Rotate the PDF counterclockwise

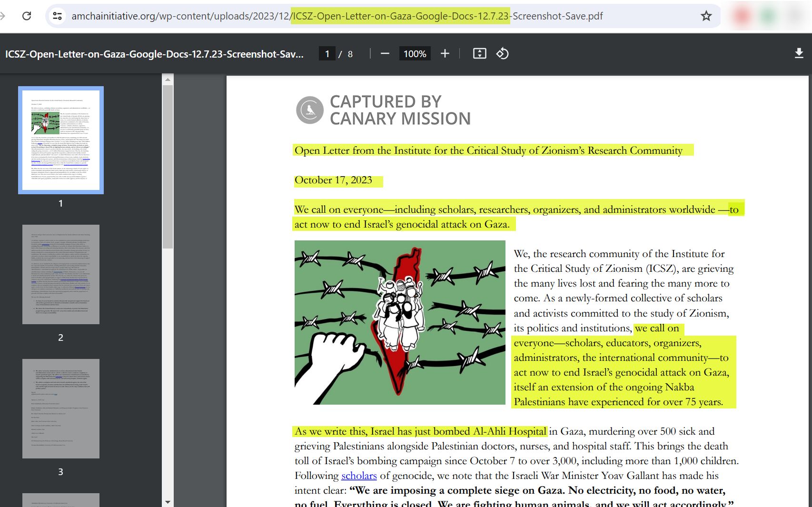503,54
